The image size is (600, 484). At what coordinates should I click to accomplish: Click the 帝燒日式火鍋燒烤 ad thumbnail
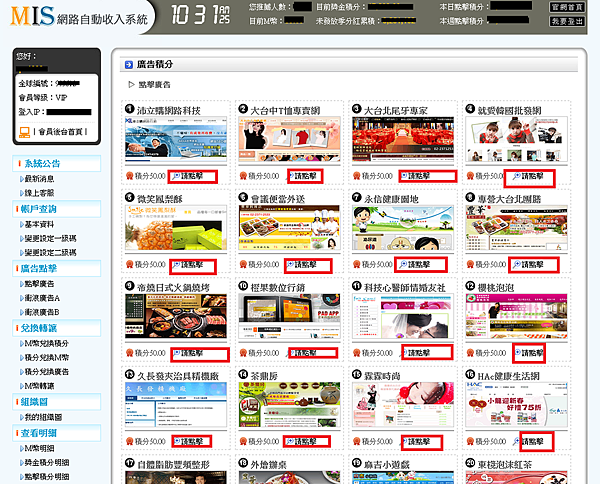(x=176, y=316)
